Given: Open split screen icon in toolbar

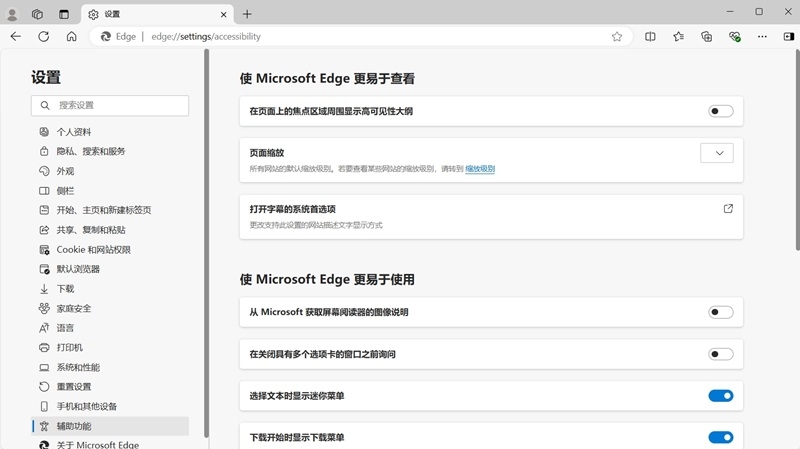Looking at the screenshot, I should tap(650, 36).
